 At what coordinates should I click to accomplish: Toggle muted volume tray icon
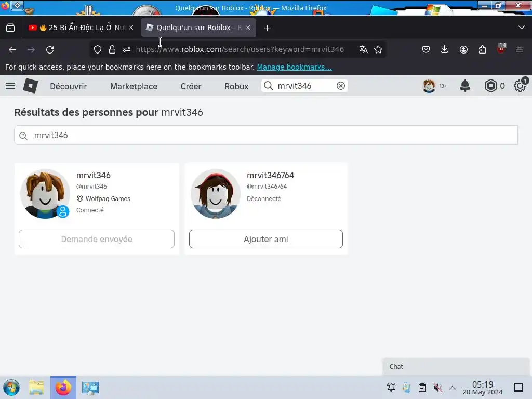click(x=437, y=387)
